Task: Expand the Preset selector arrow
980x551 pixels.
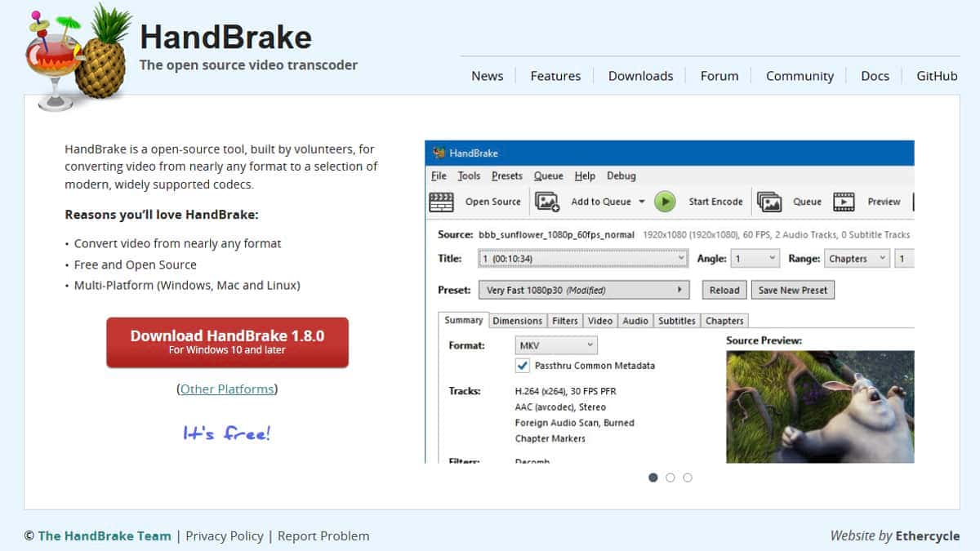Action: 679,289
